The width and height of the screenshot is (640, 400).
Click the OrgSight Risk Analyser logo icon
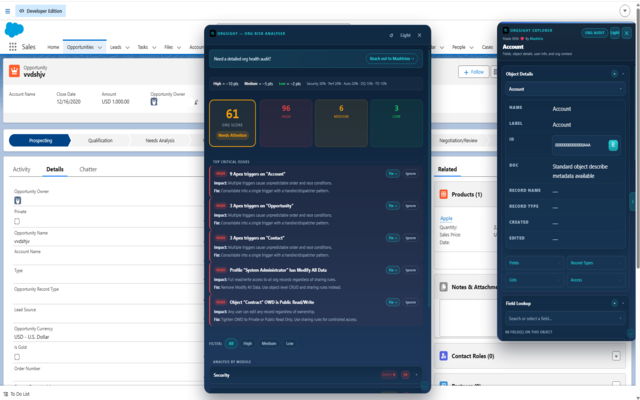pos(212,33)
